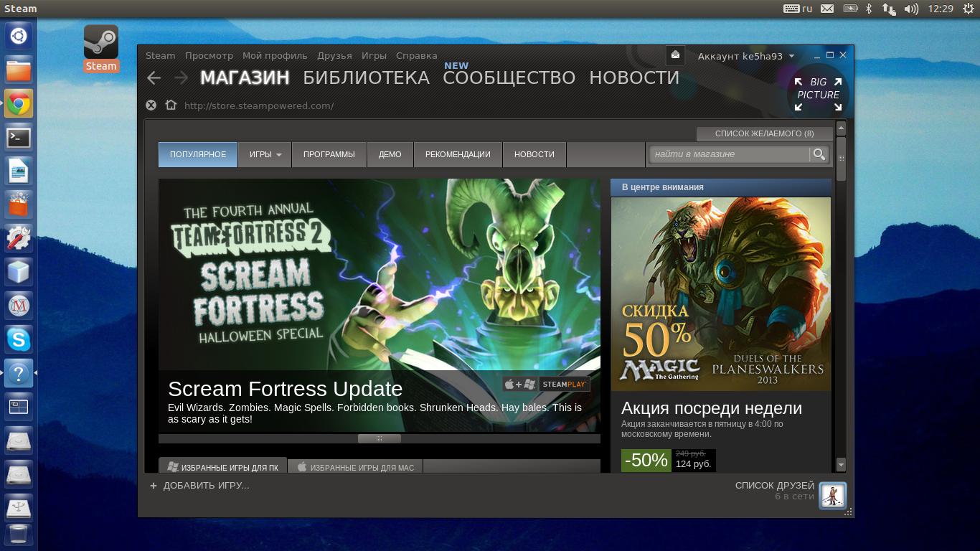Image resolution: width=980 pixels, height=551 pixels.
Task: Open Magic Duels of the Planeswalkers 2013 image
Action: click(x=721, y=294)
